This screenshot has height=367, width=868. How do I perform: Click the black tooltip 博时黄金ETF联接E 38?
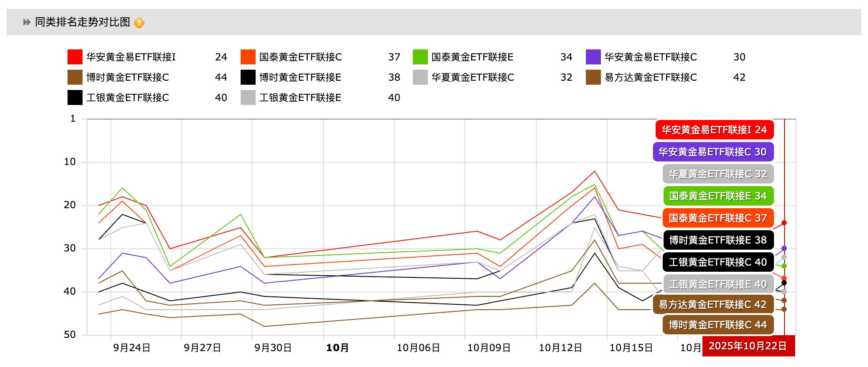click(x=718, y=240)
